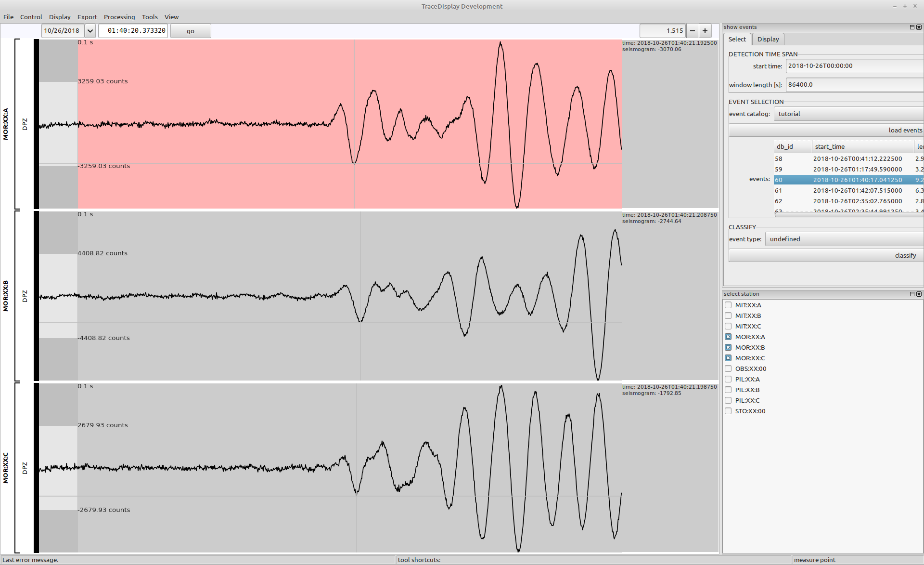Check the OBS:XX:00 station
Screen dimensions: 924x565
(x=728, y=369)
